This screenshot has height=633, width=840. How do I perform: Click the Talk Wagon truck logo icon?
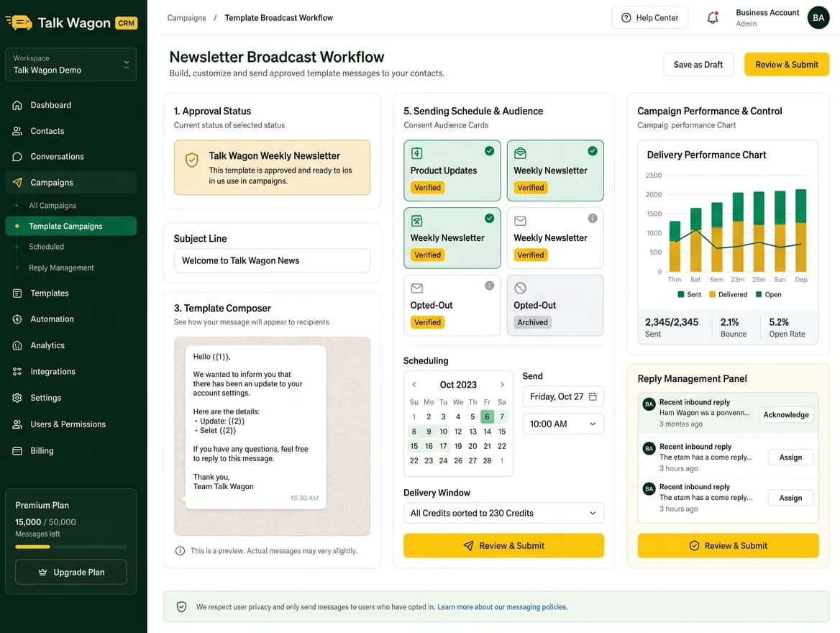pos(19,22)
